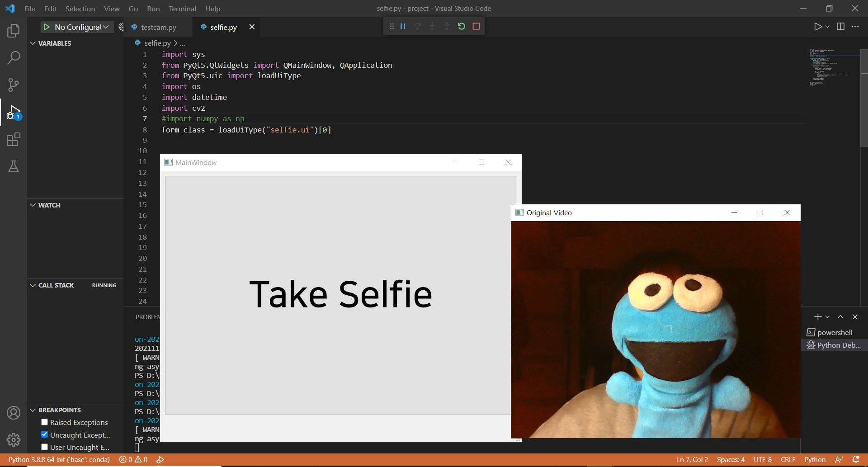Change encoding via UTF-8
The image size is (868, 467).
point(762,459)
